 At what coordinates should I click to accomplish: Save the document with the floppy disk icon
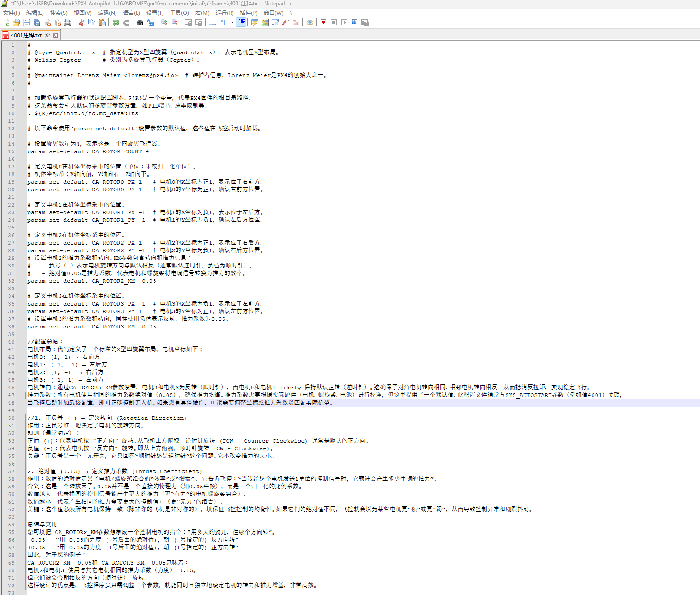pyautogui.click(x=26, y=22)
